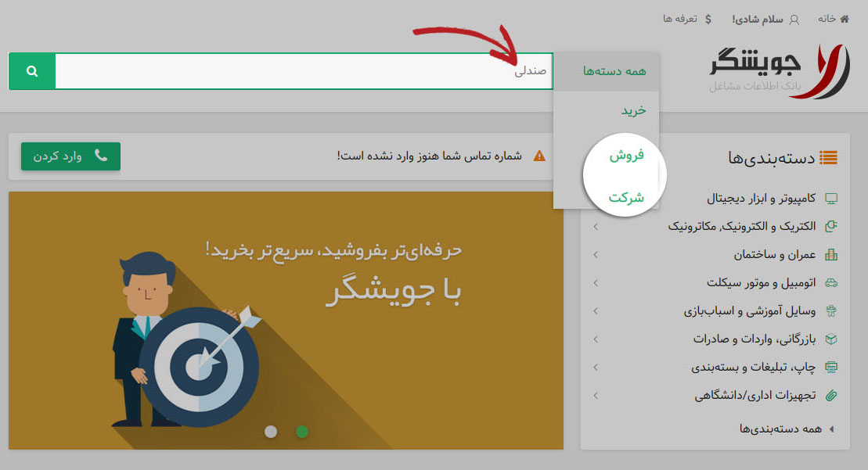Choose فروش from the dropdown list

(x=626, y=156)
